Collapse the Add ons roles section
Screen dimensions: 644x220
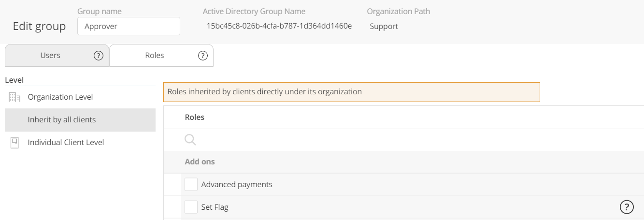[200, 162]
